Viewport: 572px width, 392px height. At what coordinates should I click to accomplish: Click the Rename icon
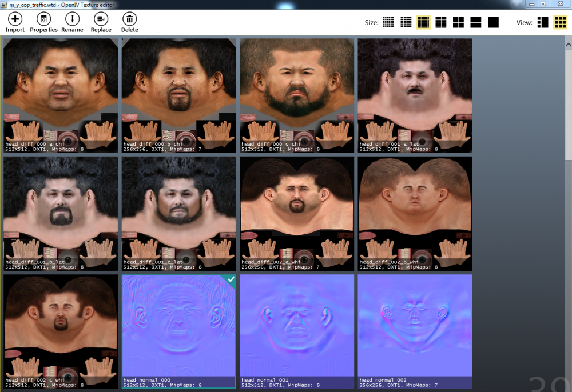(x=72, y=22)
